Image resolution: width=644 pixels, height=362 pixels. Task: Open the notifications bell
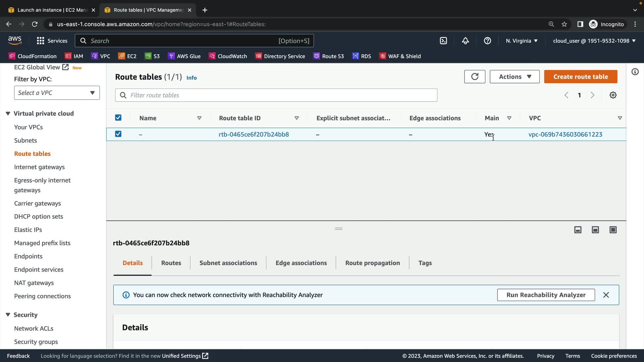coord(465,41)
